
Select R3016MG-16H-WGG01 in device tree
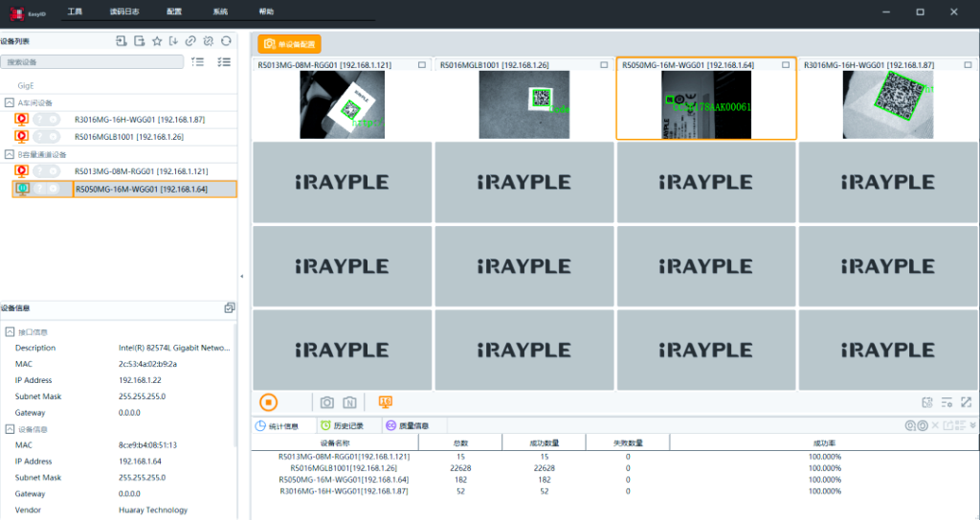click(139, 120)
